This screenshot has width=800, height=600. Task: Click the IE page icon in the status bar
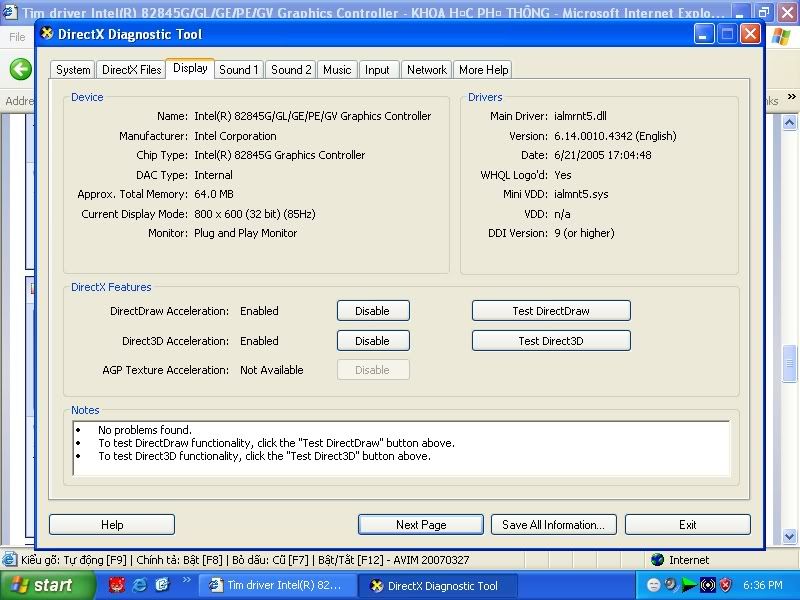[x=9, y=560]
